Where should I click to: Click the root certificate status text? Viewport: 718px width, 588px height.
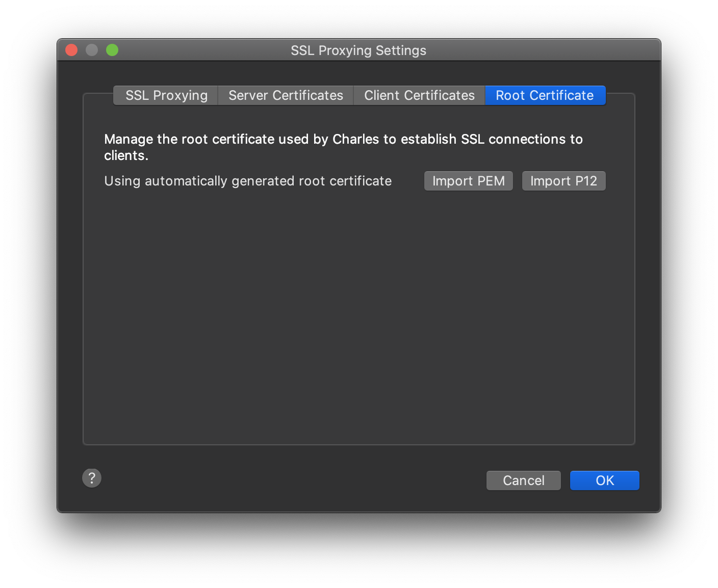pyautogui.click(x=248, y=181)
